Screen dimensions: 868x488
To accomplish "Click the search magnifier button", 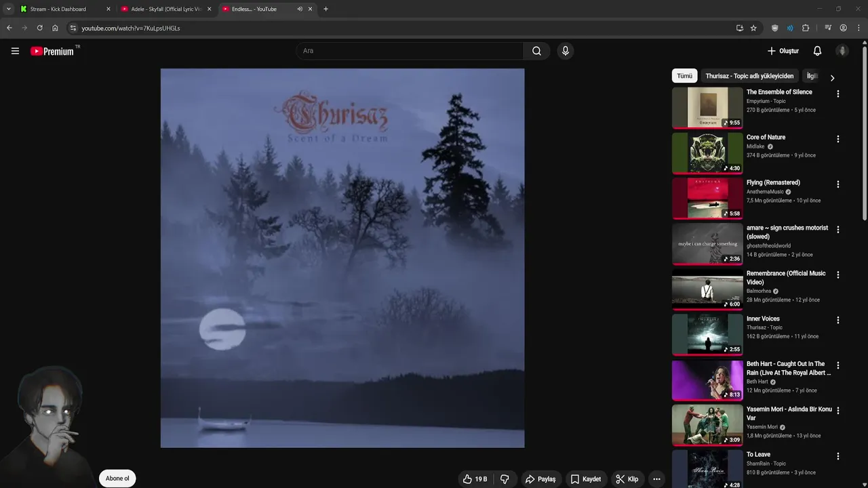I will 536,51.
